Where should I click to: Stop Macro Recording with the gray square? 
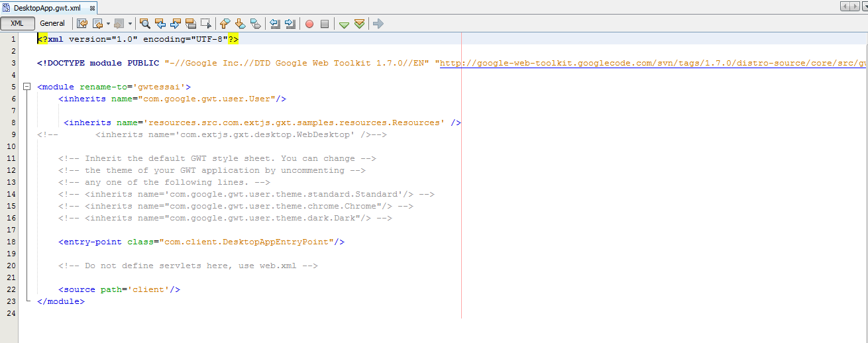pyautogui.click(x=325, y=24)
